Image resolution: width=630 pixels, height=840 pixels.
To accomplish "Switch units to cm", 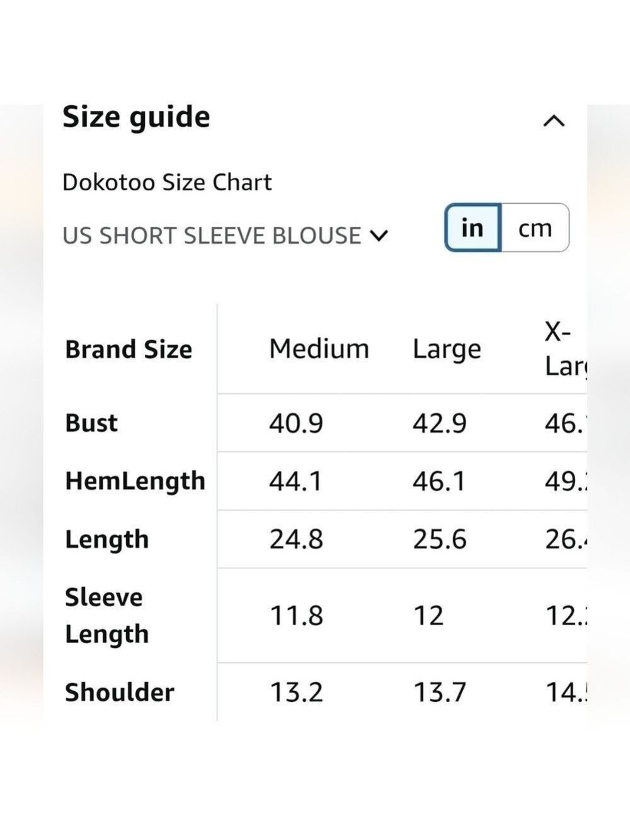I will pyautogui.click(x=535, y=227).
